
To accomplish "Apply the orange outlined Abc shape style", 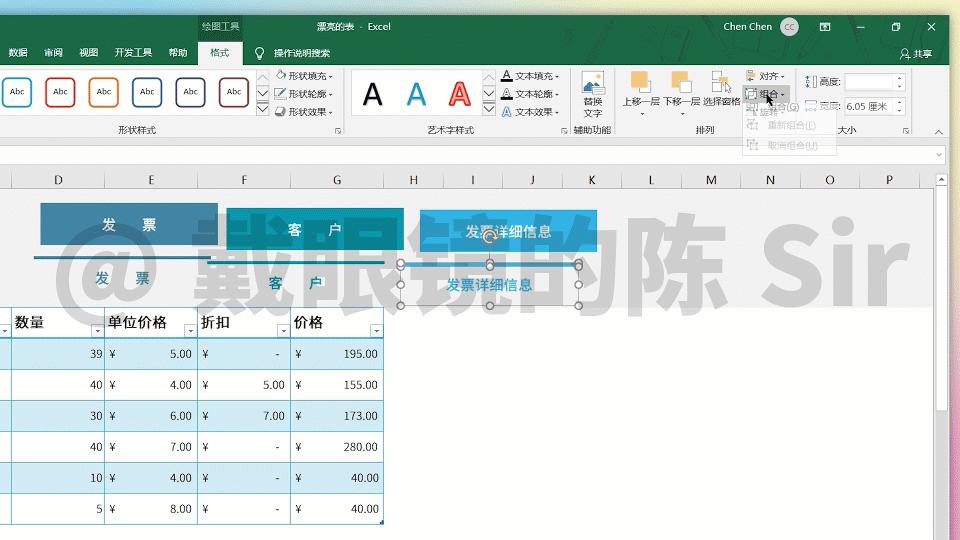I will coord(103,92).
